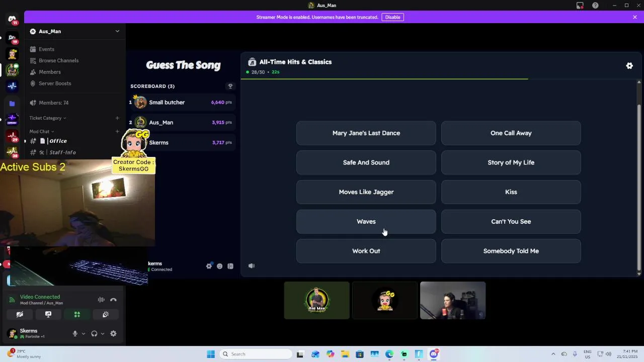Click the Aus_Man logo participant tile
The image size is (644, 362).
[x=316, y=300]
